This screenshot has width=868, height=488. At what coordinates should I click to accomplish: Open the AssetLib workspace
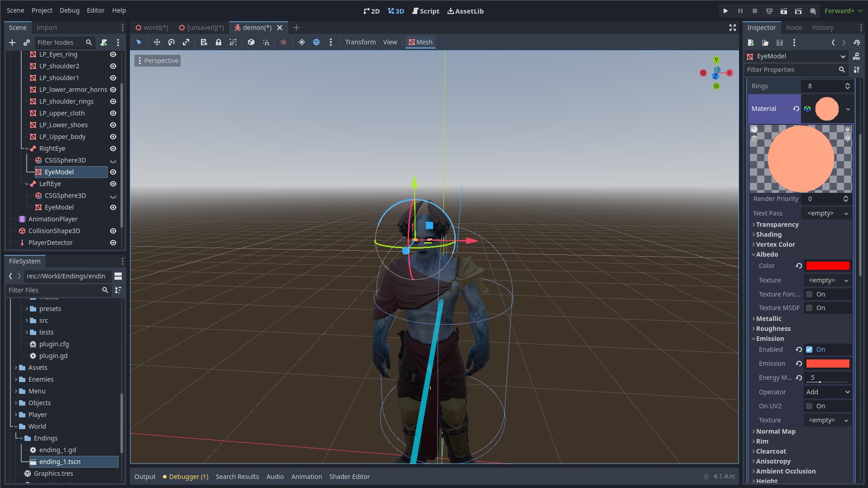(466, 11)
